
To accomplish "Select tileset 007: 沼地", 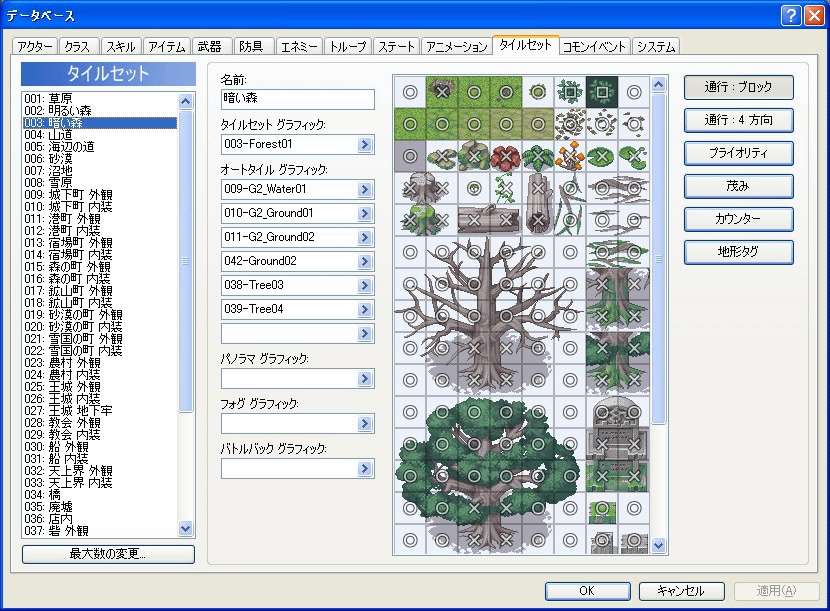I will (100, 170).
